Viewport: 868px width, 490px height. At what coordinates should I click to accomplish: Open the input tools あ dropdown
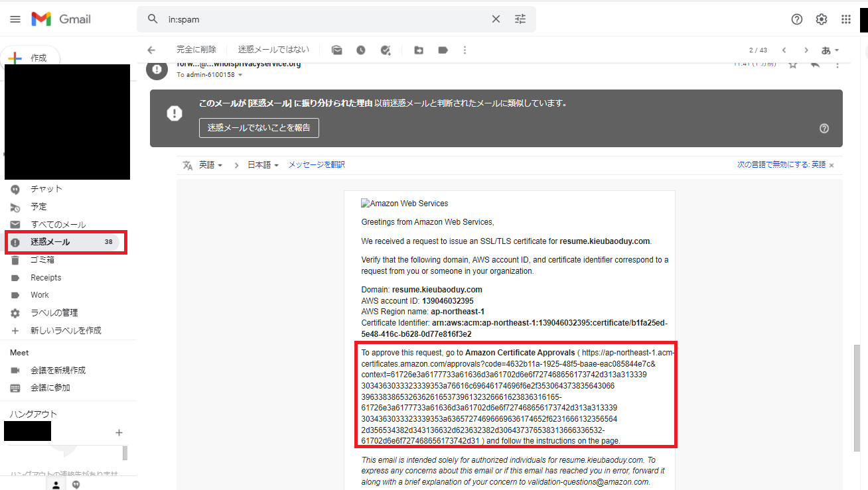830,50
